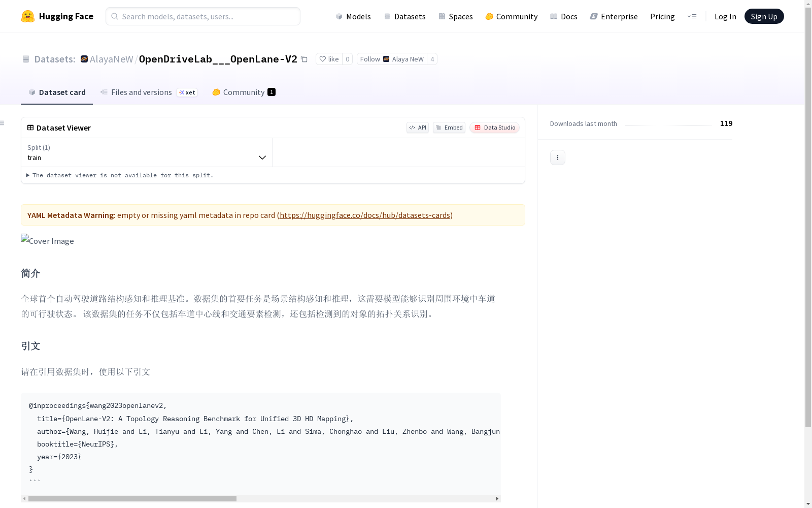Like the OpenLane-V2 dataset
Screen dimensions: 812x508
pos(330,59)
